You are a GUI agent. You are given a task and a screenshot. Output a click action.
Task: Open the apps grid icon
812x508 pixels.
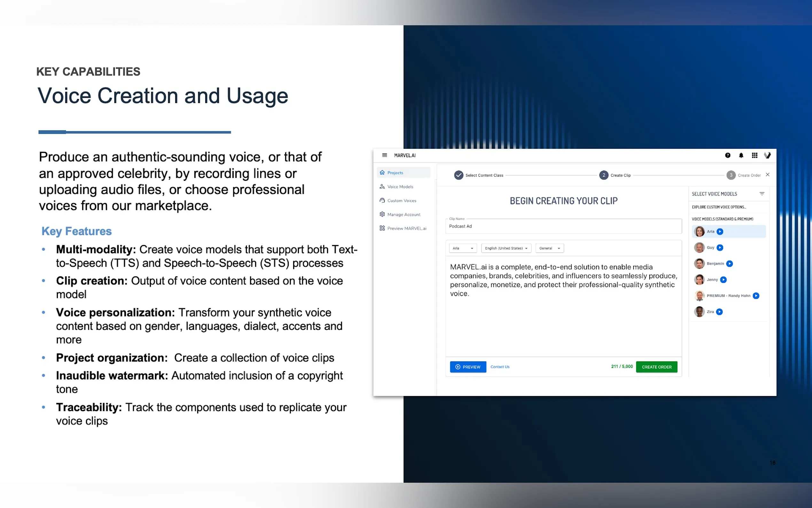pyautogui.click(x=754, y=155)
